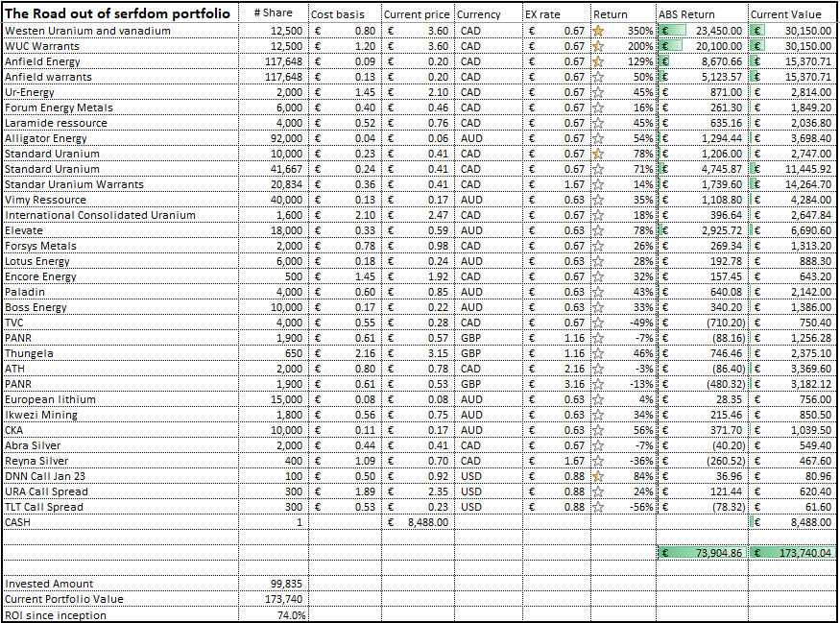Select the 'ABS Return' column header
This screenshot has width=840, height=623.
tap(703, 14)
